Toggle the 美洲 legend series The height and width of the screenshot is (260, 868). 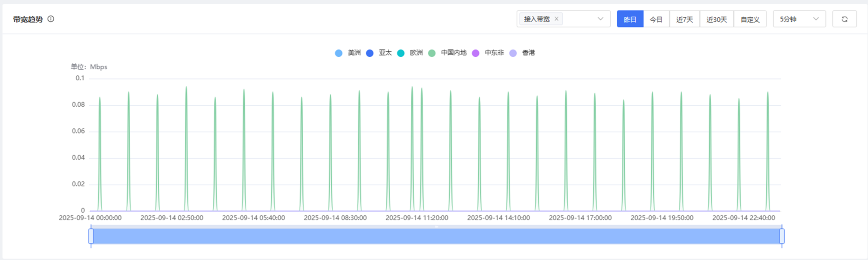point(348,53)
